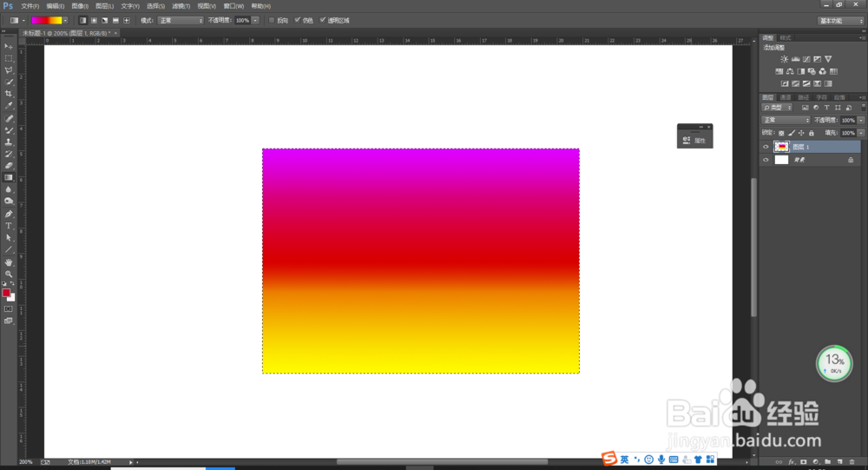Open the layer filter type (类型) dropdown
This screenshot has width=868, height=470.
coord(777,108)
